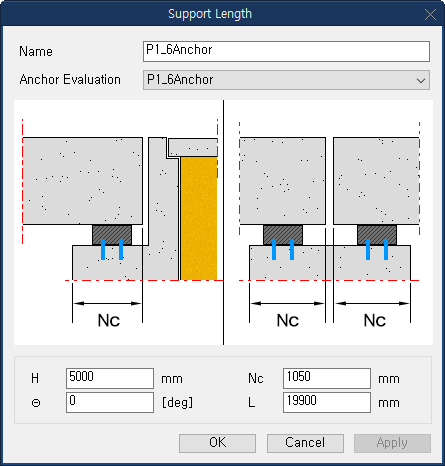
Task: Click the rightmost Nc dimension label
Action: click(x=375, y=320)
